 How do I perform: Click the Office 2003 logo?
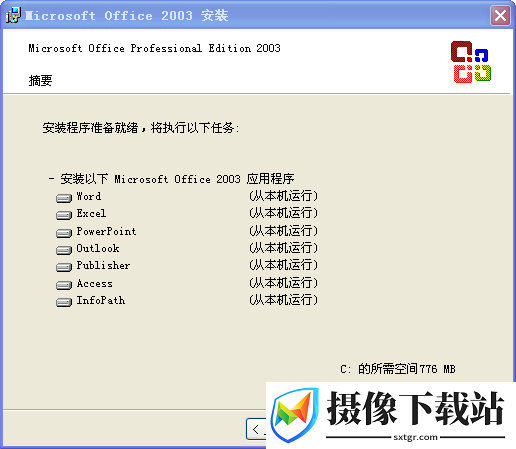click(x=471, y=62)
